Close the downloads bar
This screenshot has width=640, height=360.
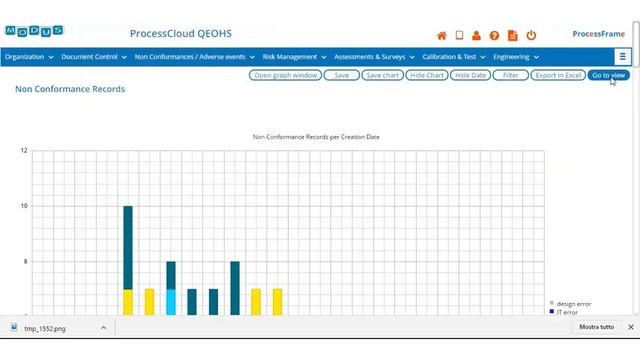(x=631, y=327)
